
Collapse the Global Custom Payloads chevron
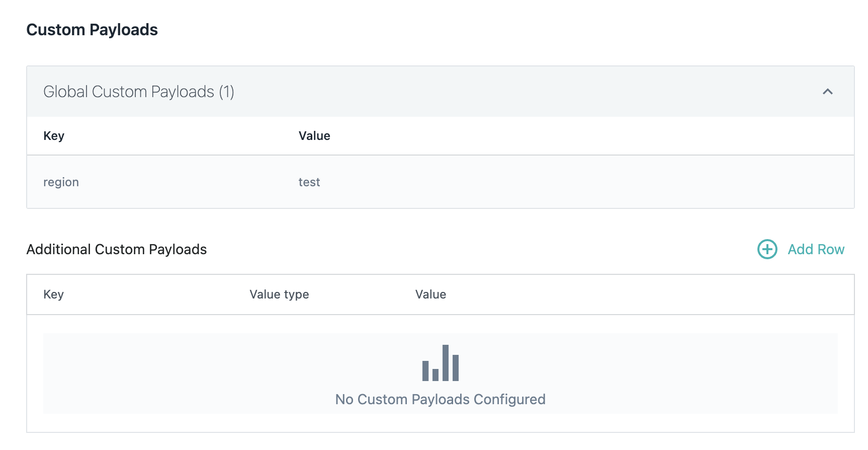[x=828, y=92]
